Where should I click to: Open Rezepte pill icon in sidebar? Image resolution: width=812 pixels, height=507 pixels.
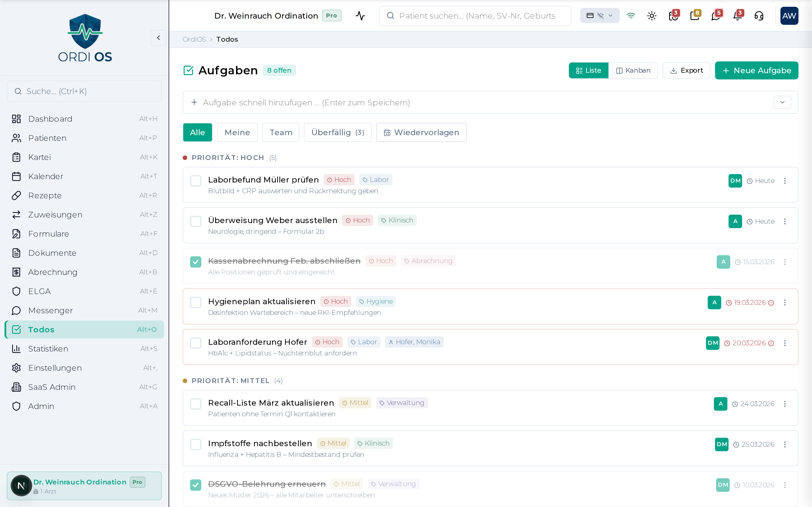[x=16, y=195]
